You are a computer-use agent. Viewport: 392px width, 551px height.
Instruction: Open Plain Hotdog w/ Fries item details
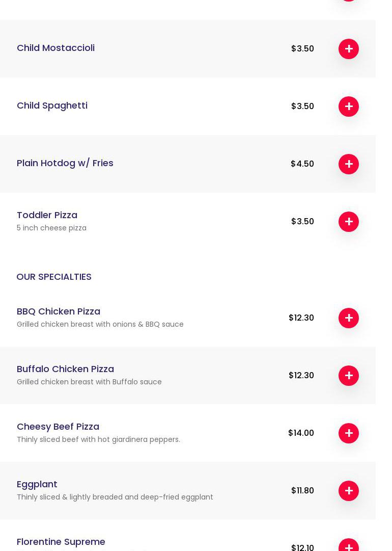coord(65,163)
